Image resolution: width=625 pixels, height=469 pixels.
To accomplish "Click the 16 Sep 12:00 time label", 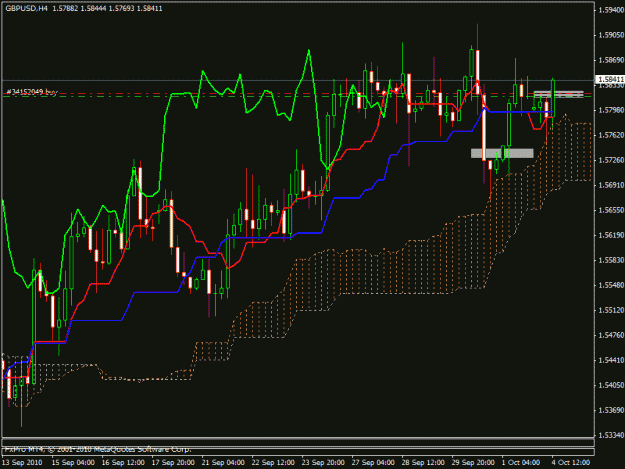I will pos(123,463).
